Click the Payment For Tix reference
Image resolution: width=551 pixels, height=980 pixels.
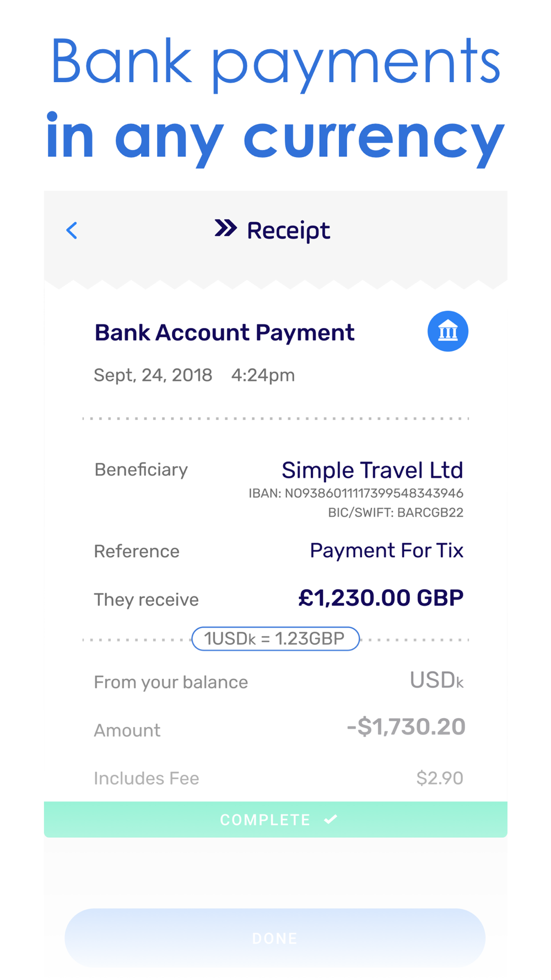coord(386,551)
